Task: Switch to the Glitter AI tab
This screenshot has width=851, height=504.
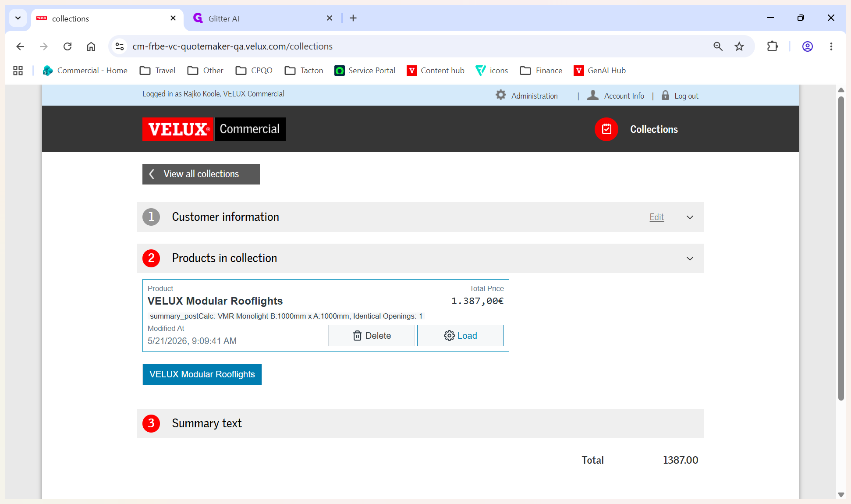Action: (x=263, y=18)
